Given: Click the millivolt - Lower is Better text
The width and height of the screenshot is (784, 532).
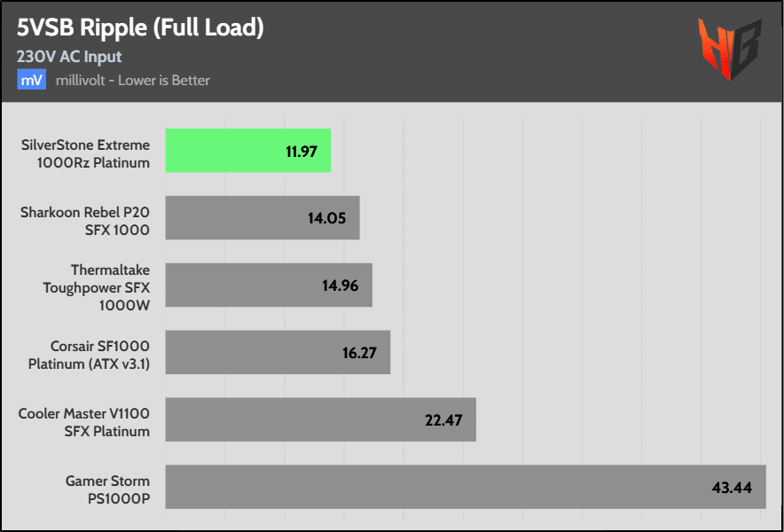Looking at the screenshot, I should [132, 80].
